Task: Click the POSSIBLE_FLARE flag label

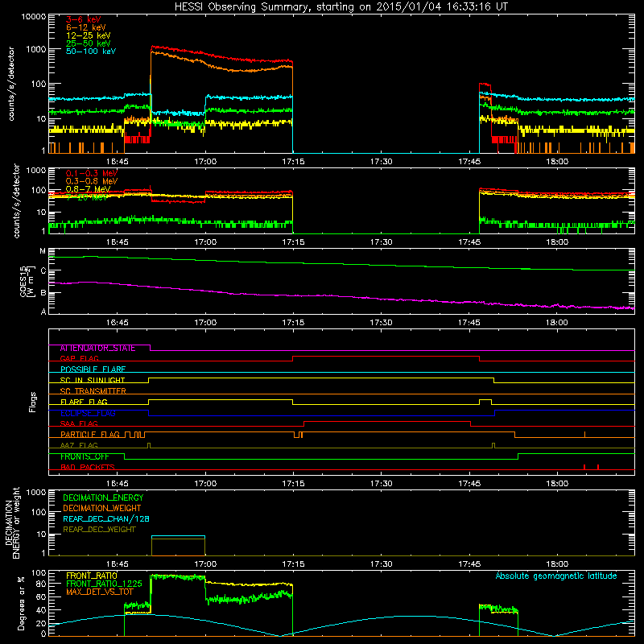Action: pyautogui.click(x=93, y=369)
